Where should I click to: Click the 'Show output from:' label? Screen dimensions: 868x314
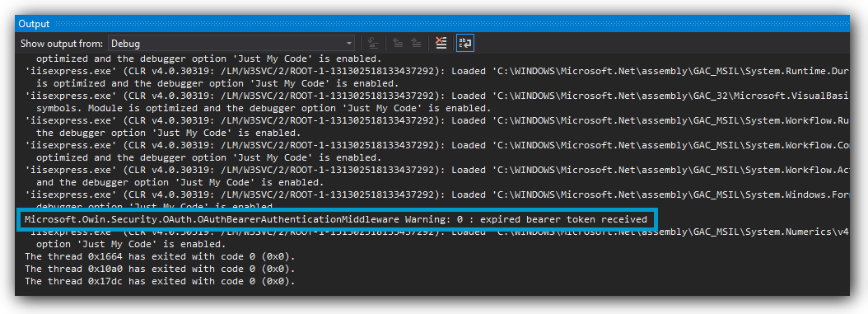[x=62, y=43]
